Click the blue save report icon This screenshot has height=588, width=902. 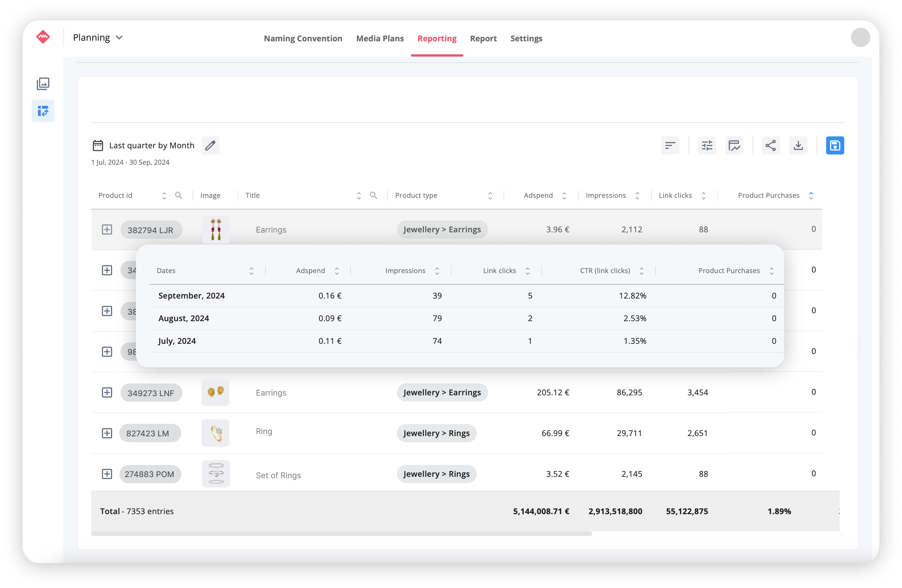coord(835,145)
